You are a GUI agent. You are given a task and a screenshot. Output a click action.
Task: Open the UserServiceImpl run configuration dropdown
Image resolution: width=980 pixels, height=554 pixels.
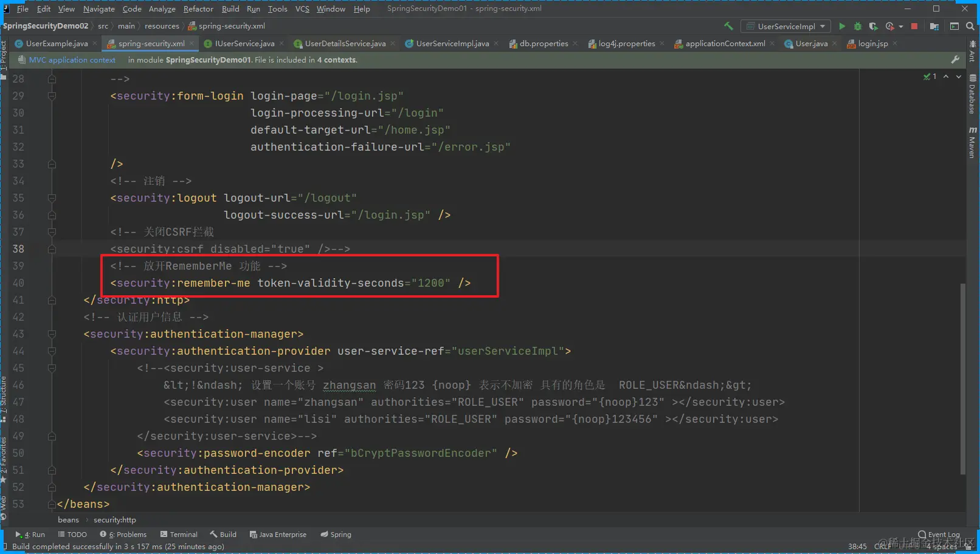pyautogui.click(x=786, y=26)
